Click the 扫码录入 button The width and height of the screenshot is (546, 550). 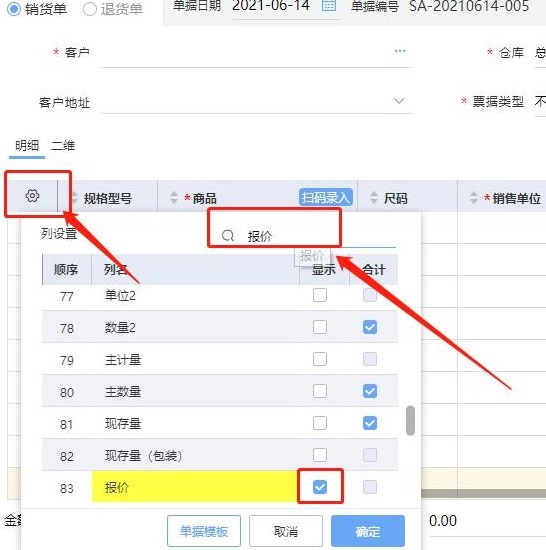pos(325,197)
